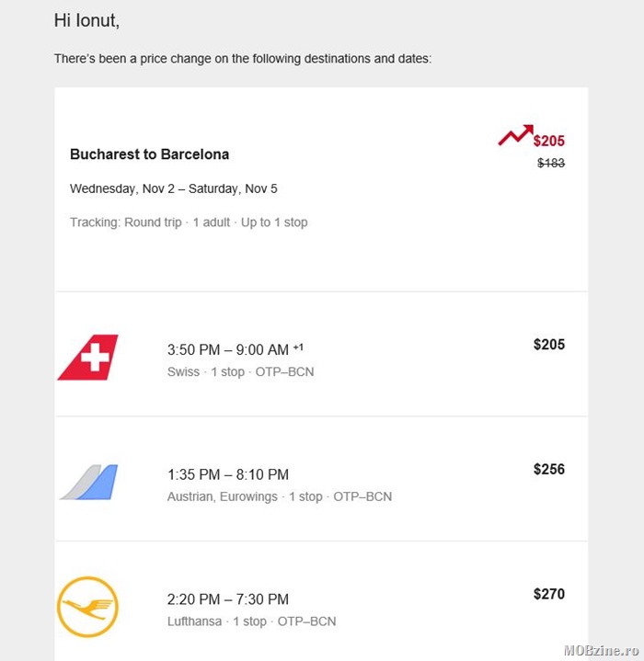Screen dimensions: 644x661
Task: Click the crossed-out $183 old price
Action: click(x=550, y=163)
